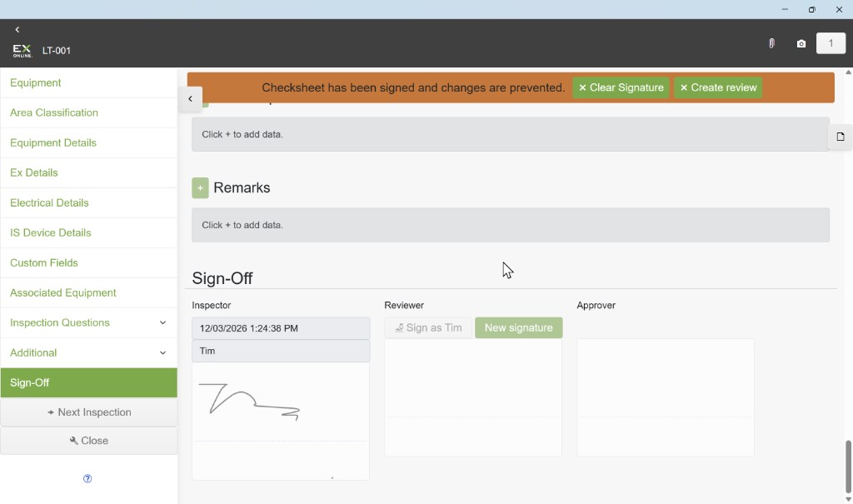
Task: Minimize the application window
Action: [x=785, y=9]
